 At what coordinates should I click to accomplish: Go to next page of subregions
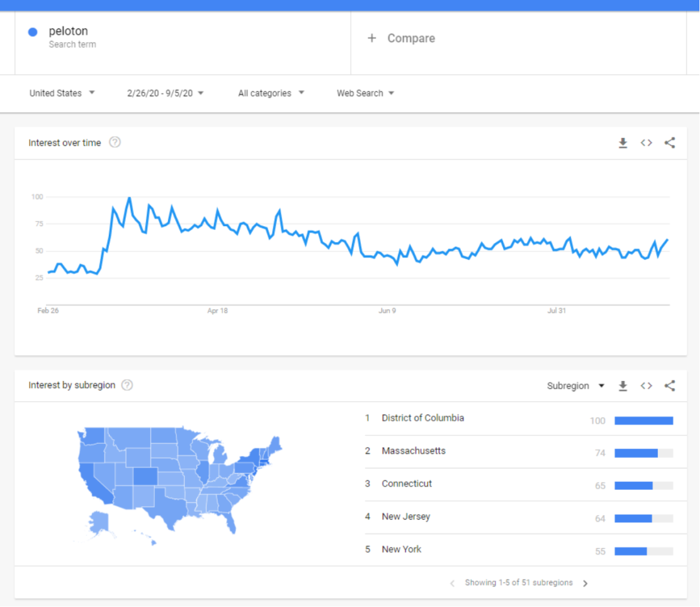tap(585, 583)
